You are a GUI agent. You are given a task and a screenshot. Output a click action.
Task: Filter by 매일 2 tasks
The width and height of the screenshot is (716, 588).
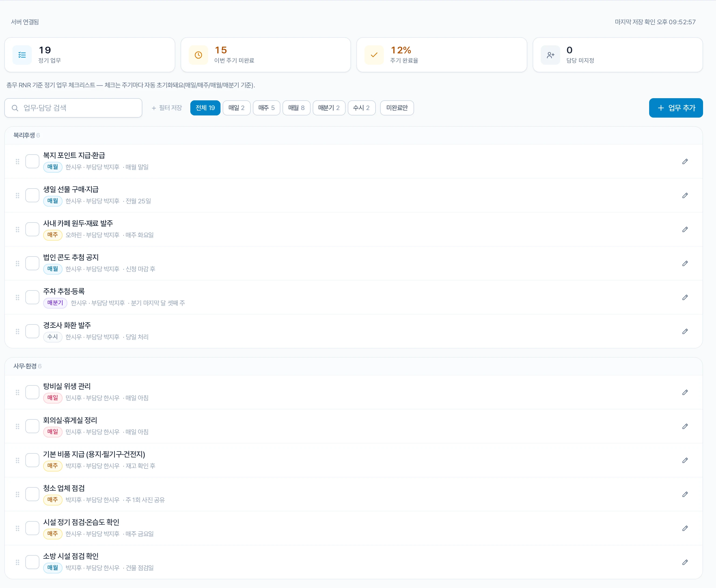coord(236,108)
